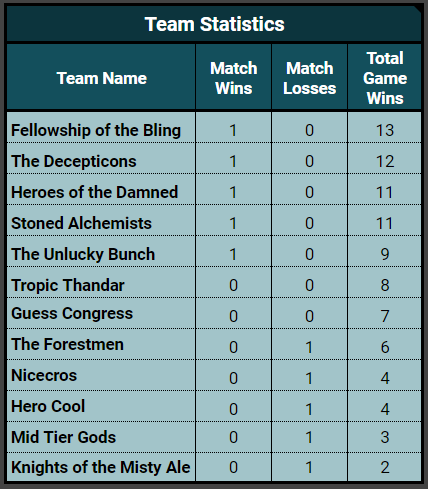Click the Team Statistics title header

pos(214,24)
